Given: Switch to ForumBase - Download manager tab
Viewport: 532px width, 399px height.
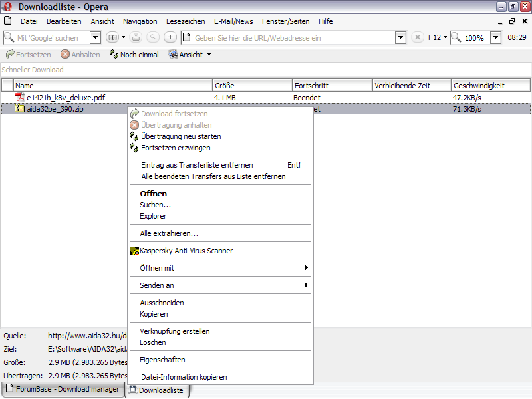Looking at the screenshot, I should click(63, 389).
